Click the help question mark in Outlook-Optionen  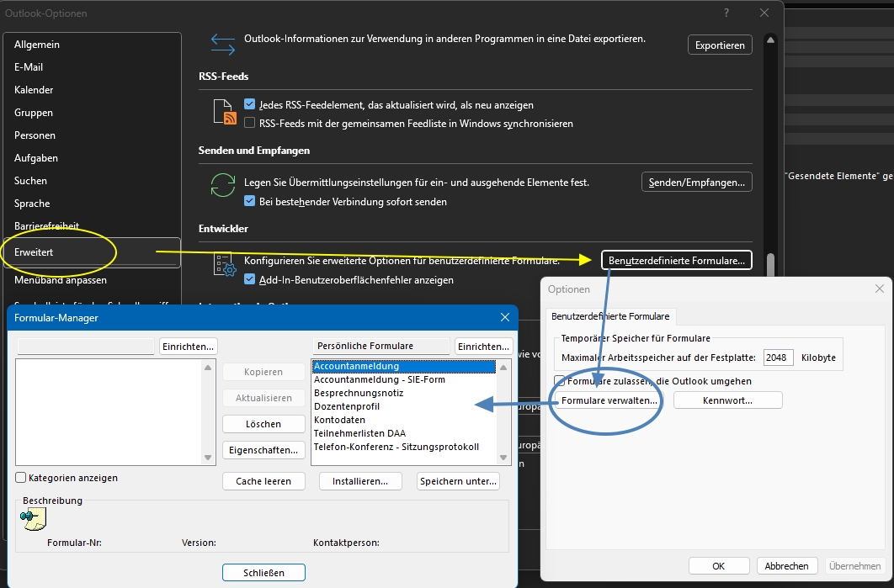[726, 13]
